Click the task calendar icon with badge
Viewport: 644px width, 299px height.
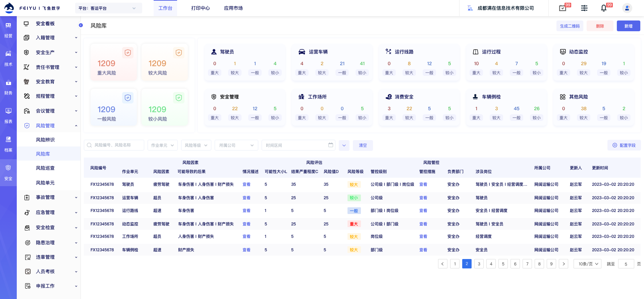coord(562,8)
